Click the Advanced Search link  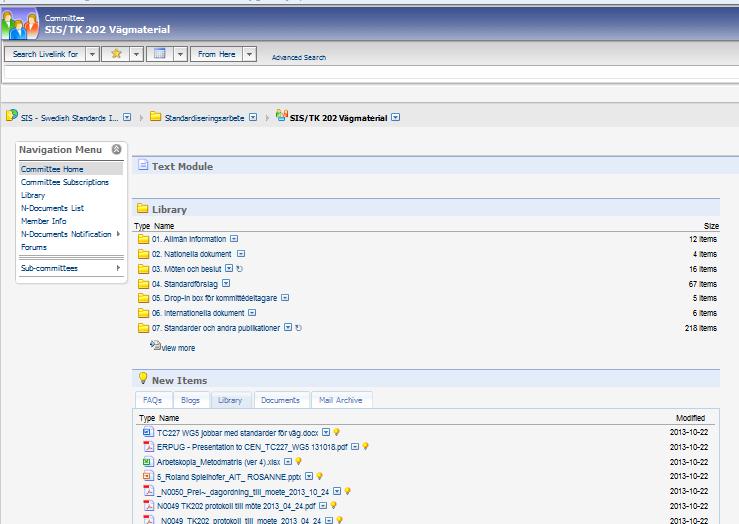point(299,57)
